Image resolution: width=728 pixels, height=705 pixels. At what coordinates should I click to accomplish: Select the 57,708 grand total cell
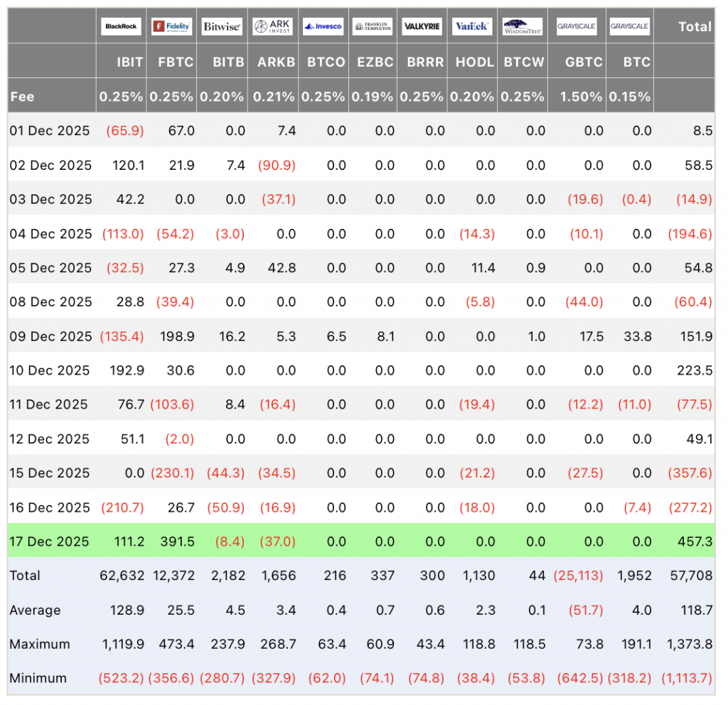click(691, 576)
